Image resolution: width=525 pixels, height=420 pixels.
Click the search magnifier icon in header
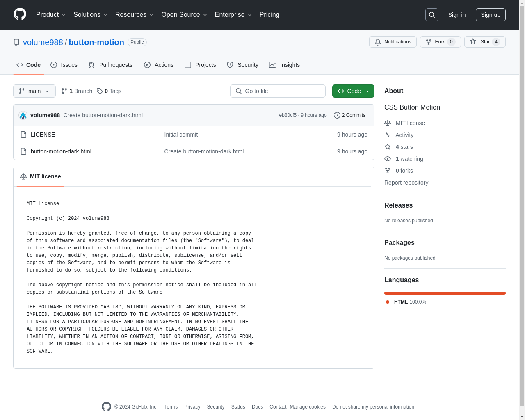(x=432, y=15)
